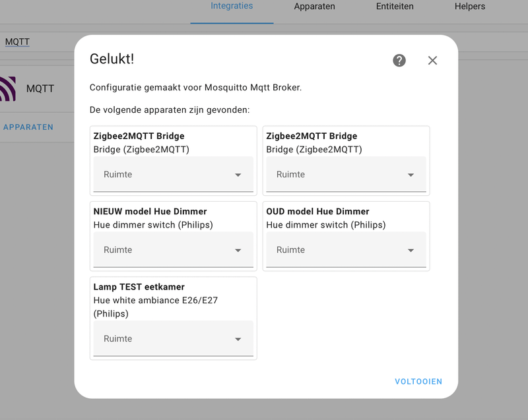This screenshot has height=420, width=528.
Task: Click the purple MQTT integration logo
Action: click(x=8, y=88)
